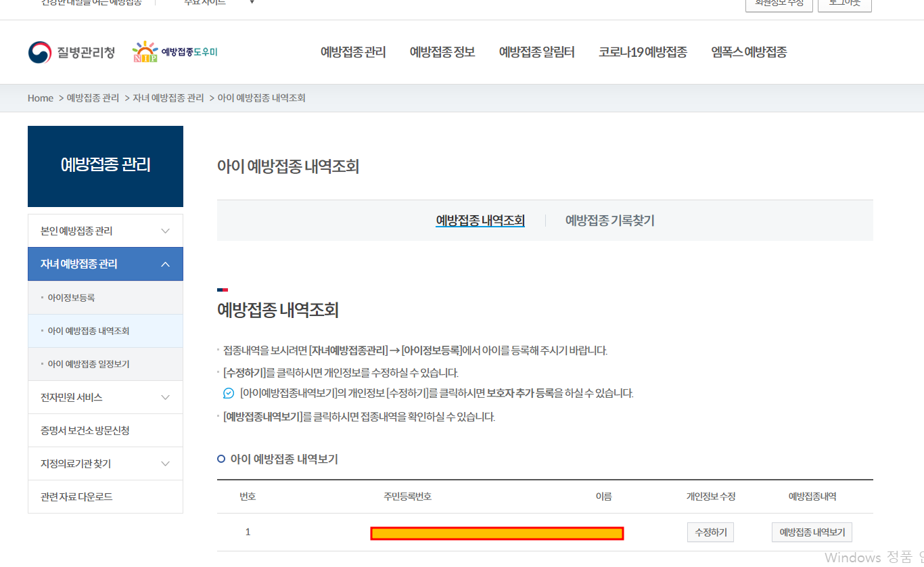Switch to the 예방접종 기록찾기 tab
The image size is (924, 567).
point(609,221)
